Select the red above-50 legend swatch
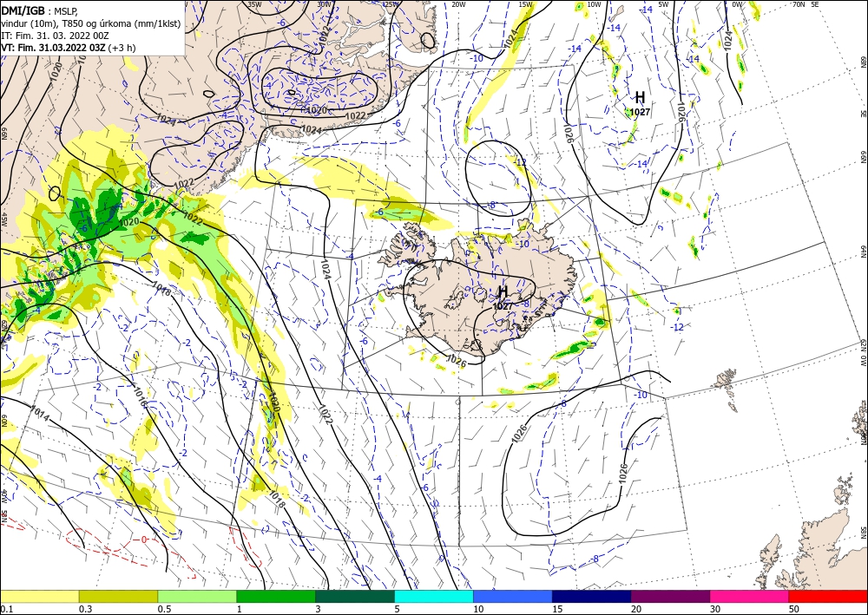868x615 pixels. (828, 596)
